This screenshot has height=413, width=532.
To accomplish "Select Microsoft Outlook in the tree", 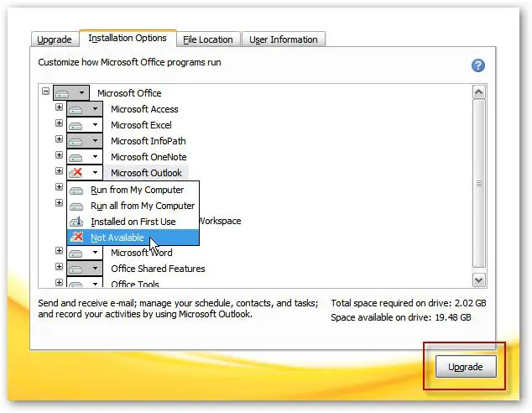I will pos(146,173).
